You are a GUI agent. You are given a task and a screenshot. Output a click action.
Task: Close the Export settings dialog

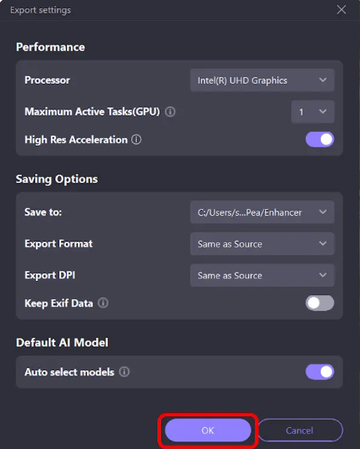click(x=341, y=10)
